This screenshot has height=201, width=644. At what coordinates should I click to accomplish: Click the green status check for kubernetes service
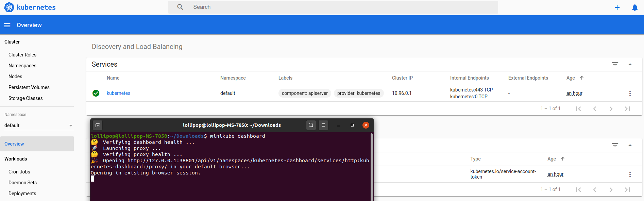[x=96, y=93]
